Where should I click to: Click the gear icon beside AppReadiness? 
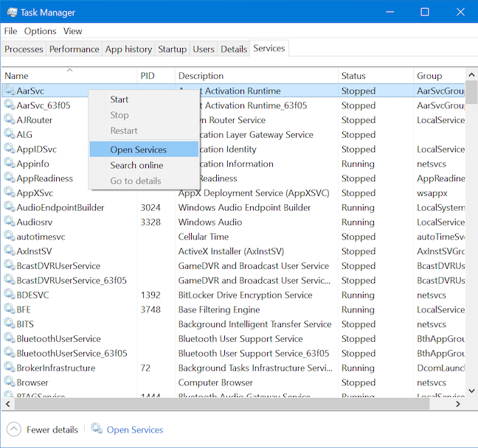[10, 178]
